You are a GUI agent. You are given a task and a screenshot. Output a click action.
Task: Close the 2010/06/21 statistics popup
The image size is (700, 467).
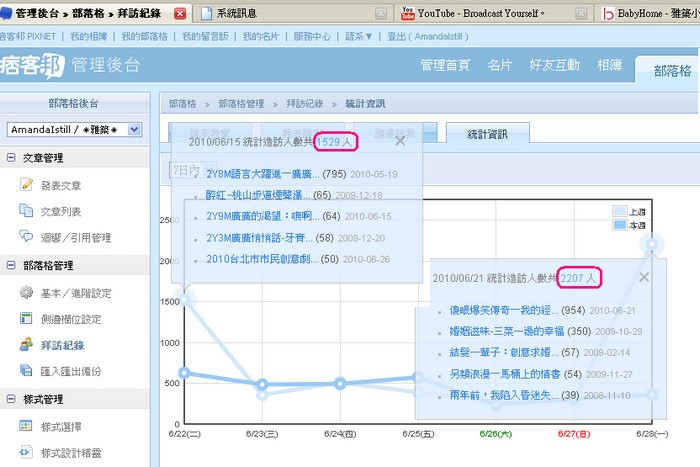644,277
